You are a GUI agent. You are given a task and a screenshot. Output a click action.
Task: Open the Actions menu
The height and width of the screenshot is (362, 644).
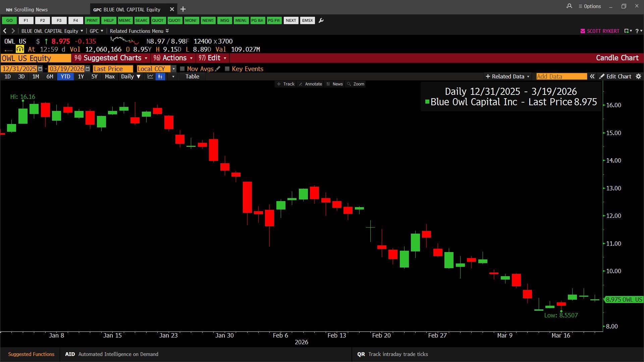pos(173,58)
